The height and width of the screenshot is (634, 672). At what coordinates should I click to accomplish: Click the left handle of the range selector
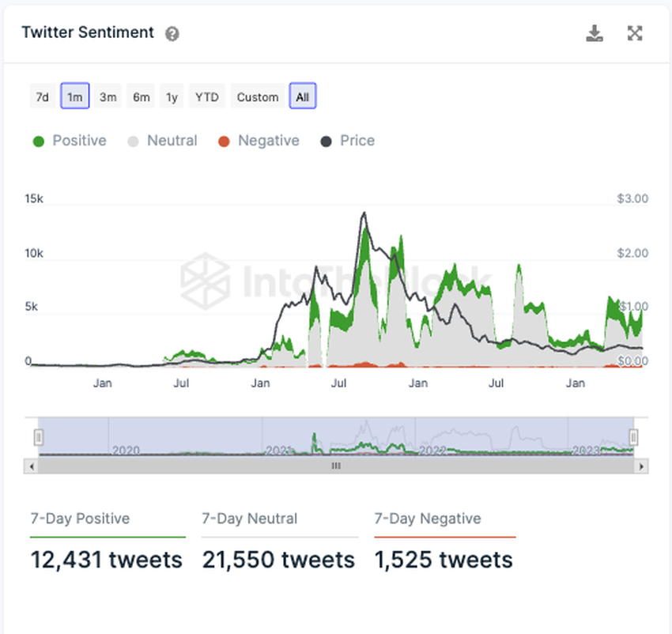37,437
